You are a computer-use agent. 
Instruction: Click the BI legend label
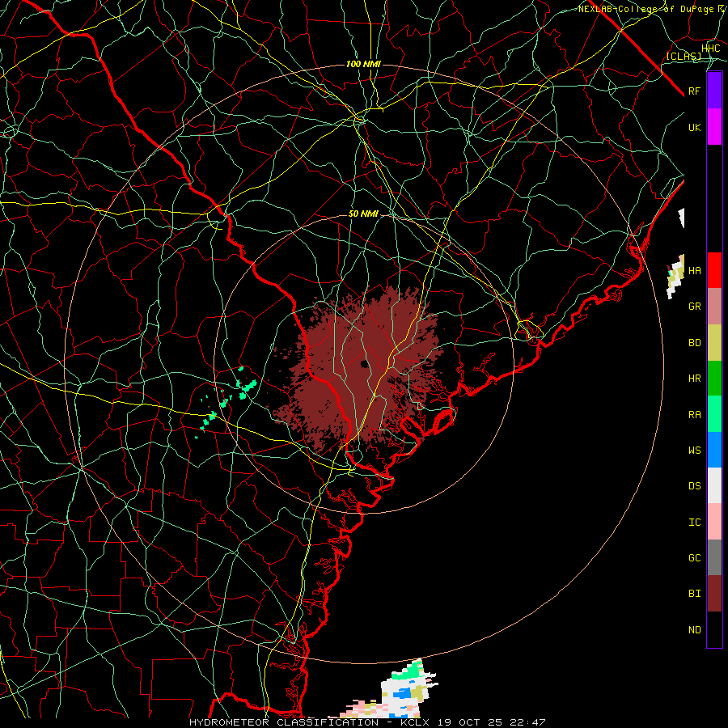pyautogui.click(x=694, y=594)
